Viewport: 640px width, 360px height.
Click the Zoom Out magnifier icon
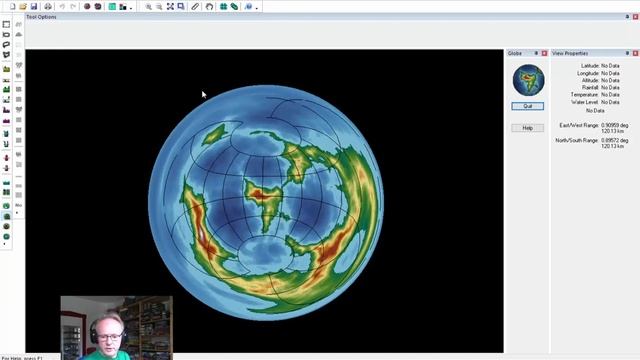point(159,7)
